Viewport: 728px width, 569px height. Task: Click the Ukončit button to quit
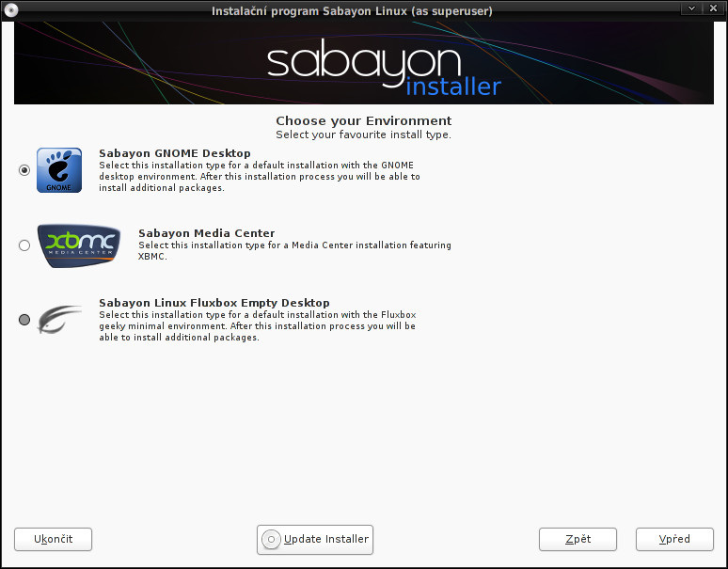(53, 539)
